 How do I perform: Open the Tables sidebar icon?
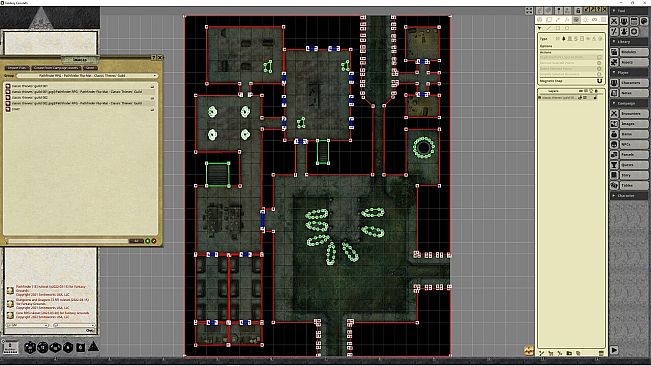click(614, 185)
